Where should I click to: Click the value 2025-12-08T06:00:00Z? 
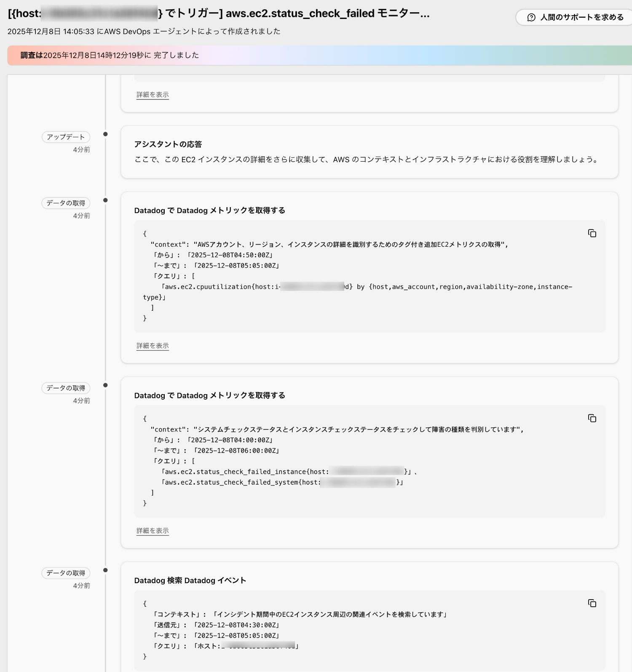(236, 451)
